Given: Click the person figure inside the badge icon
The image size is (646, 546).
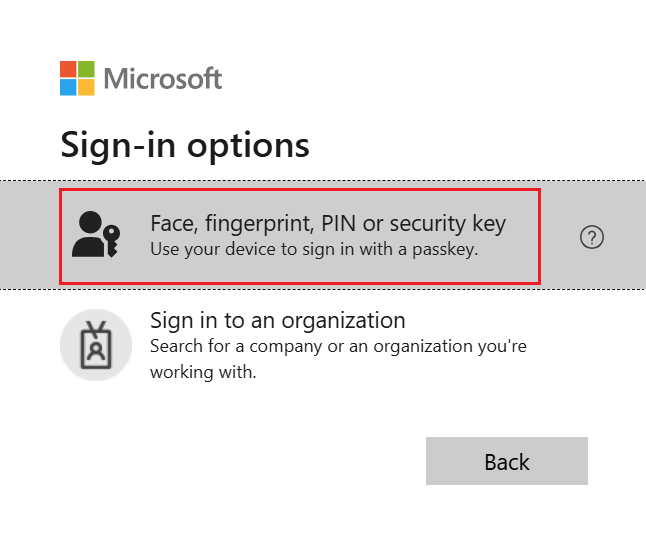Looking at the screenshot, I should (x=96, y=351).
